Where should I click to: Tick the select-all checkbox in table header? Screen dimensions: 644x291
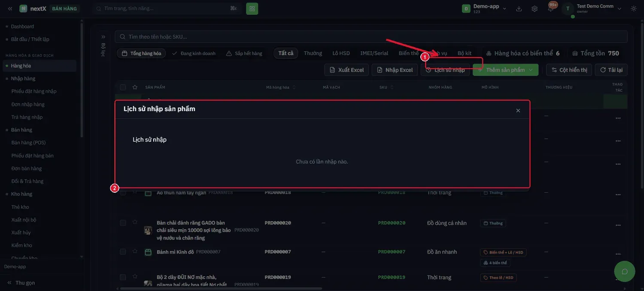123,87
